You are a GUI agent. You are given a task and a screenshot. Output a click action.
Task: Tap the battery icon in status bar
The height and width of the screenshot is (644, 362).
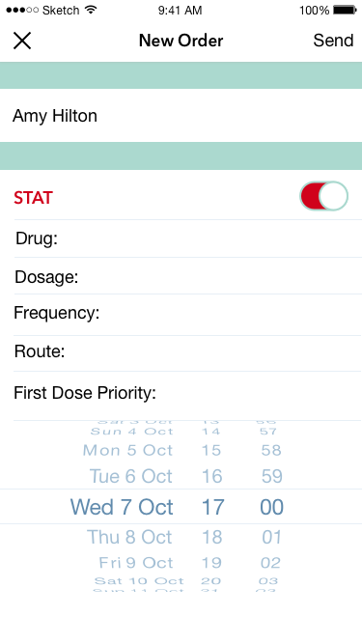345,10
